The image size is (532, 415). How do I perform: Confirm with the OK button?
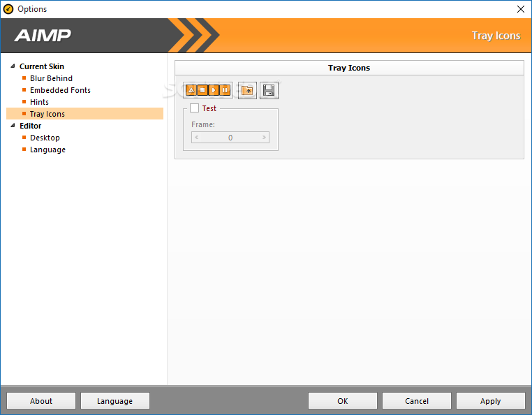pyautogui.click(x=343, y=401)
